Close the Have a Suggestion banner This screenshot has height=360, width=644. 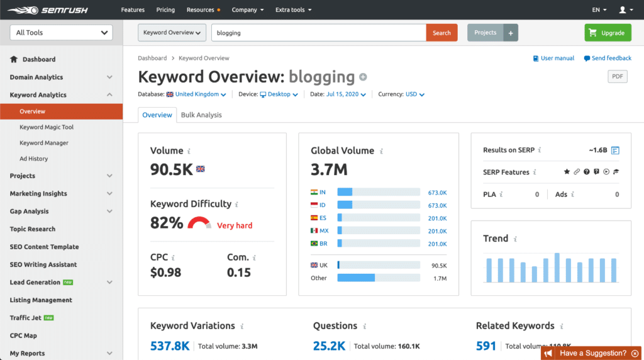point(635,354)
